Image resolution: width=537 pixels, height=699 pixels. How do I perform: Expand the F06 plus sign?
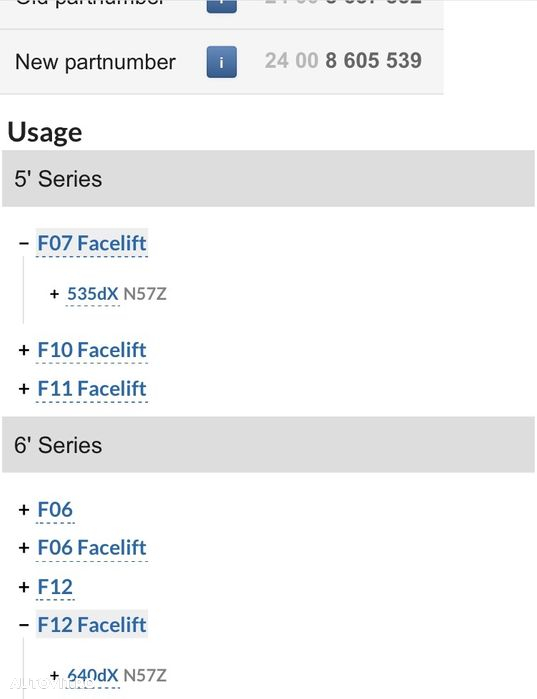(24, 510)
